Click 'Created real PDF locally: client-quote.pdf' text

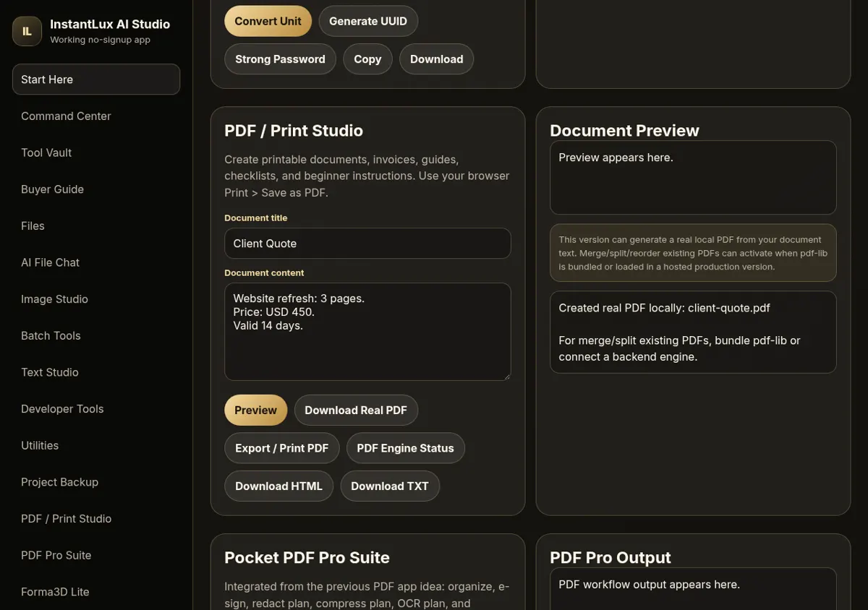(x=664, y=308)
